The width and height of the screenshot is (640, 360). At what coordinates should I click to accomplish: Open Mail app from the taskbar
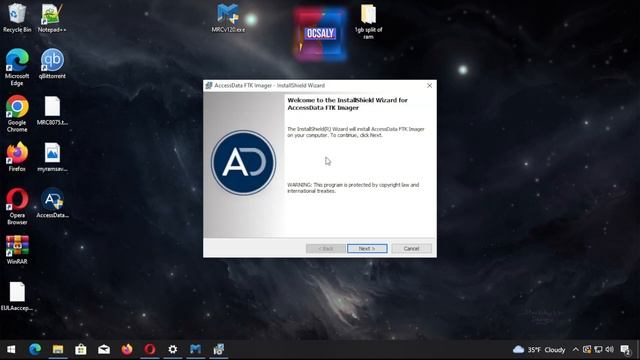tap(104, 349)
